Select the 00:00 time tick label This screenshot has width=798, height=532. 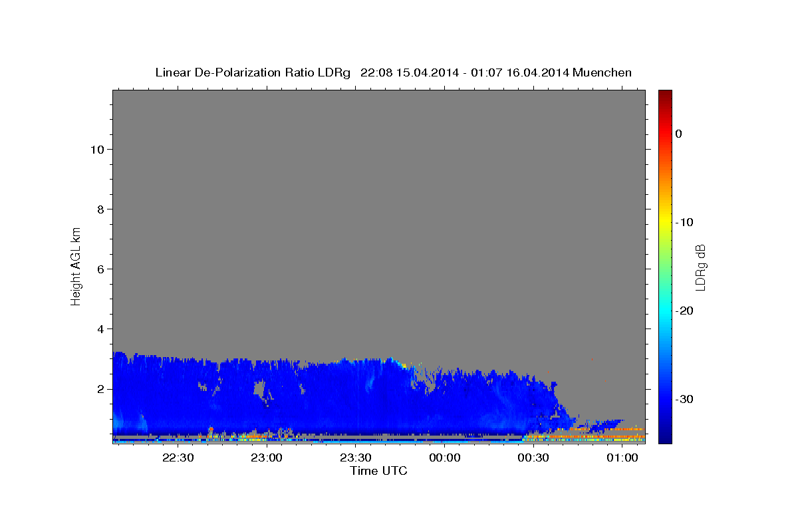pyautogui.click(x=445, y=458)
